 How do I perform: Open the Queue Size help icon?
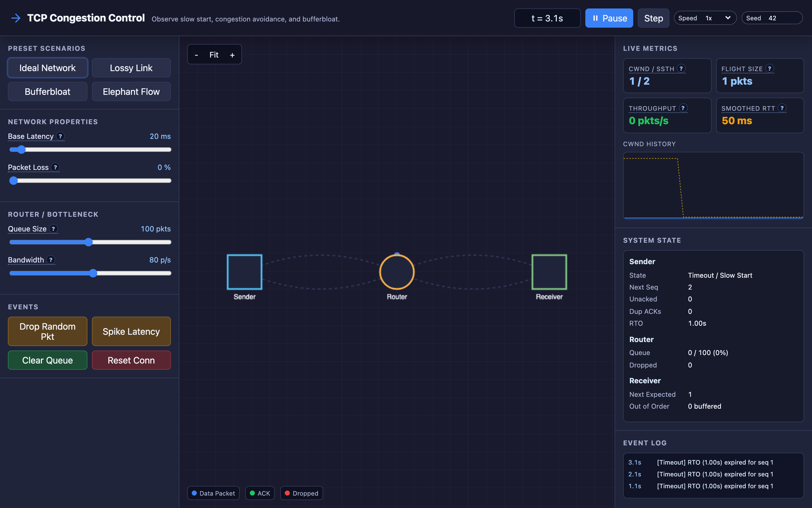tap(53, 229)
